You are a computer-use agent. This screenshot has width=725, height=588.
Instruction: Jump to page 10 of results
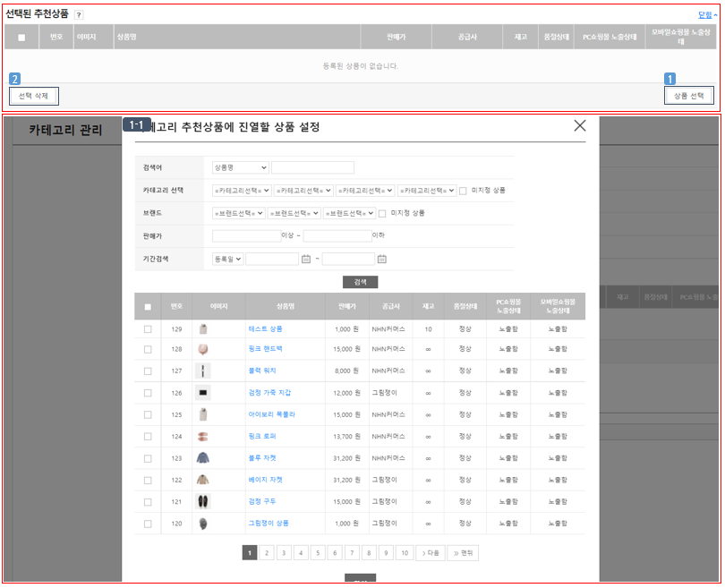405,553
